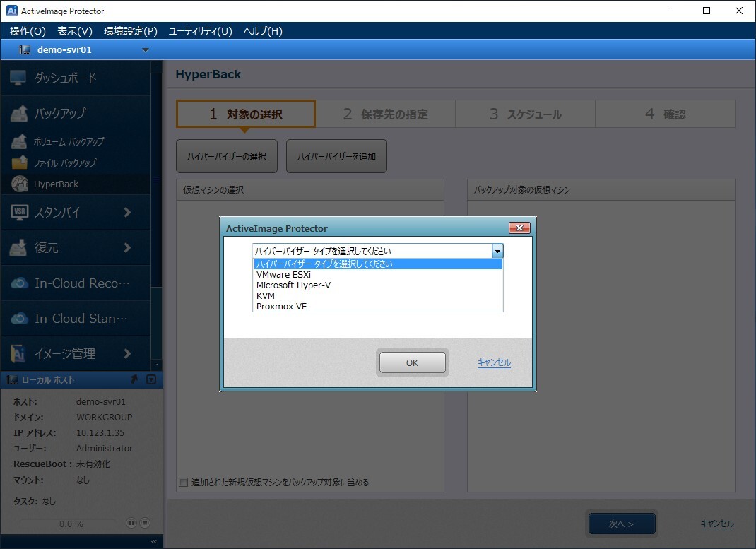Click the hypervisor type combo box arrow
This screenshot has width=756, height=549.
coord(497,251)
